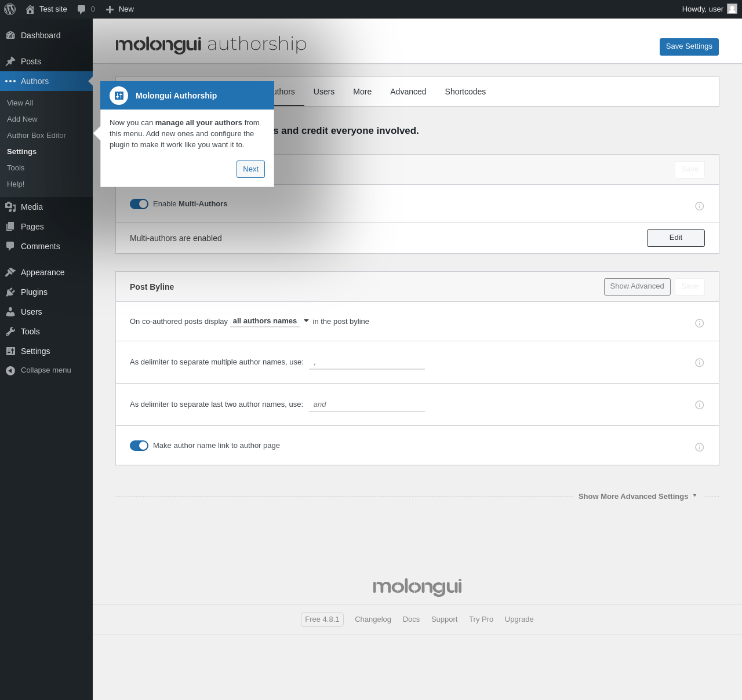The image size is (742, 700).
Task: Open View All under Authors menu
Action: 20,103
